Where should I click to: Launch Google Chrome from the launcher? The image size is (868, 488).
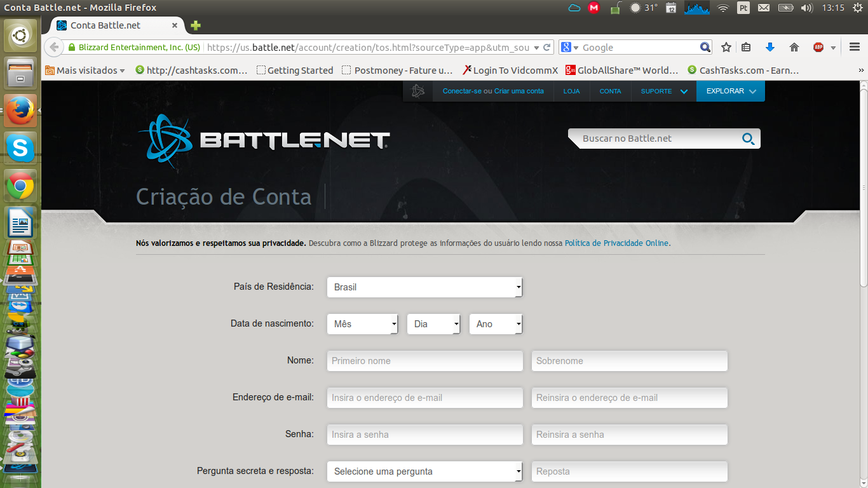tap(21, 186)
